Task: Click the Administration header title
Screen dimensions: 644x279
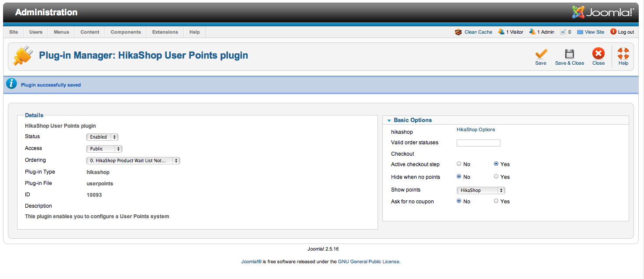Action: (x=46, y=12)
